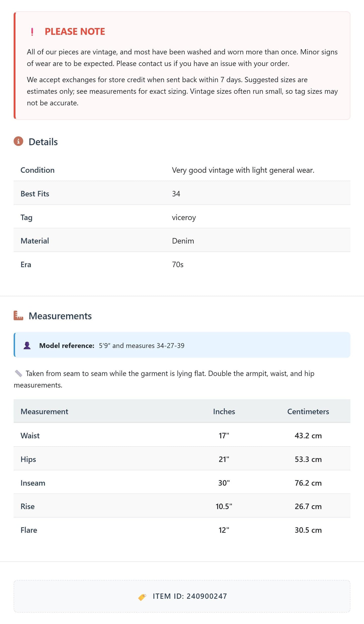Screen dimensions: 364x624
Task: Click the Measurements ruler icon
Action: pos(18,316)
